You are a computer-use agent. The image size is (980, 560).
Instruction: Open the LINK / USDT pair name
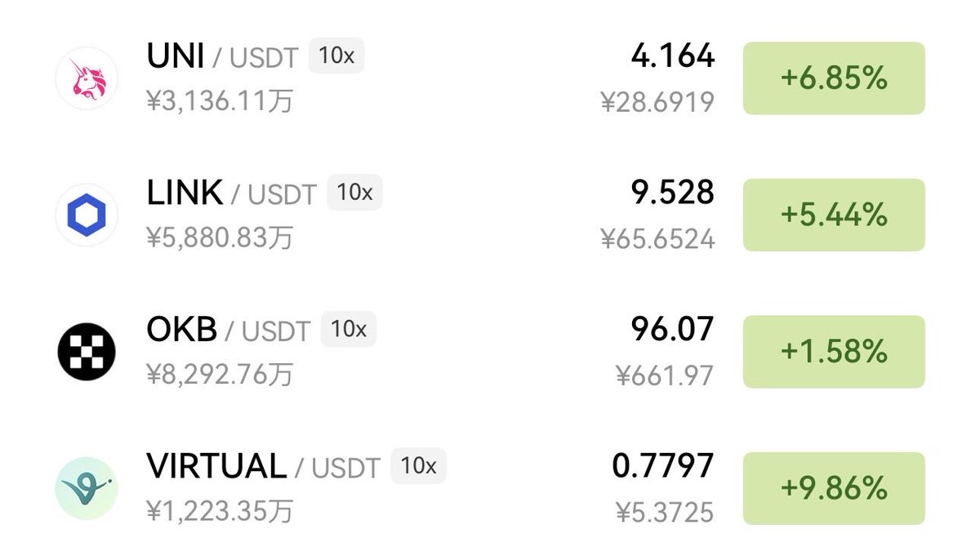(230, 193)
